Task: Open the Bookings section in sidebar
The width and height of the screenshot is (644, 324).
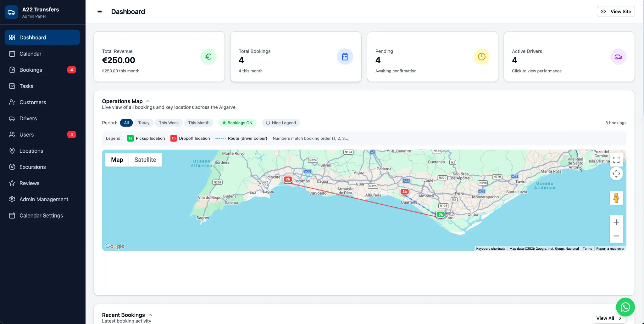Action: pyautogui.click(x=31, y=70)
